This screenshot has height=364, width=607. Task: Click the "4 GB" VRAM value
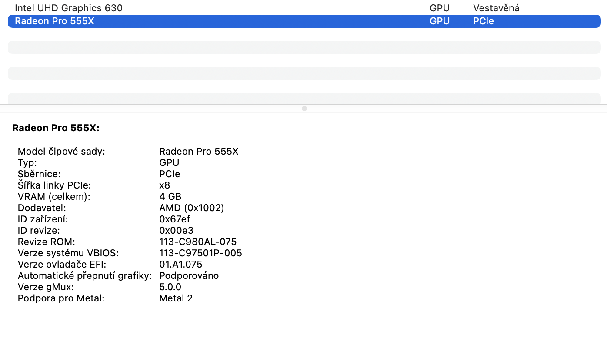point(170,197)
